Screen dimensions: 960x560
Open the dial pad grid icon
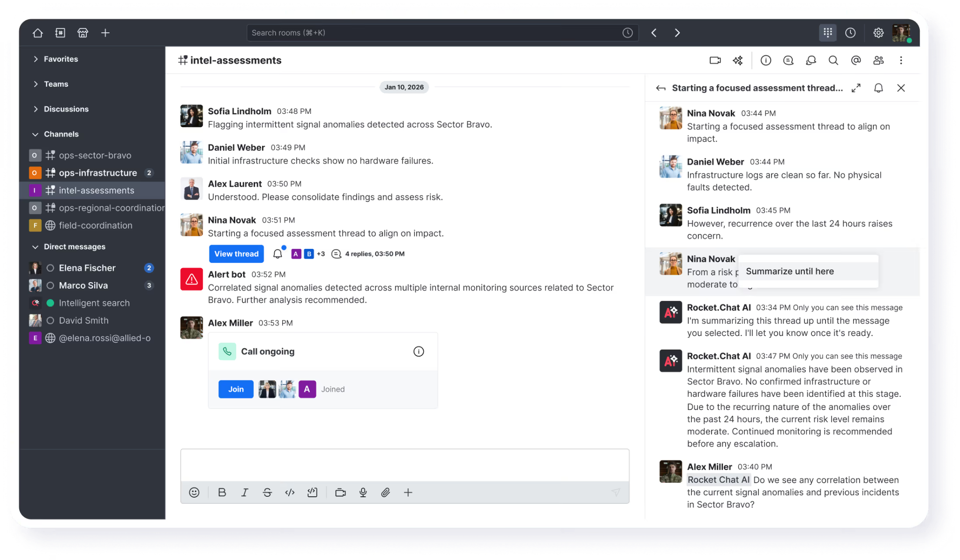tap(828, 32)
